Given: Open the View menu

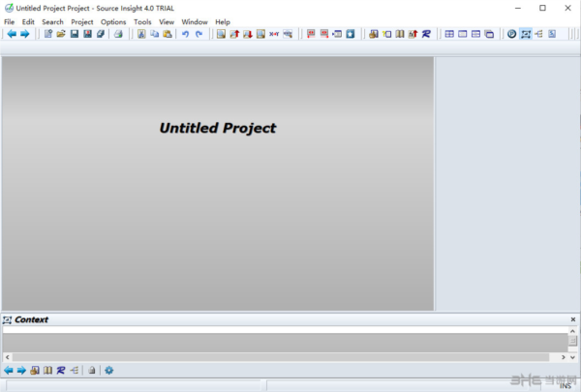Looking at the screenshot, I should tap(167, 22).
